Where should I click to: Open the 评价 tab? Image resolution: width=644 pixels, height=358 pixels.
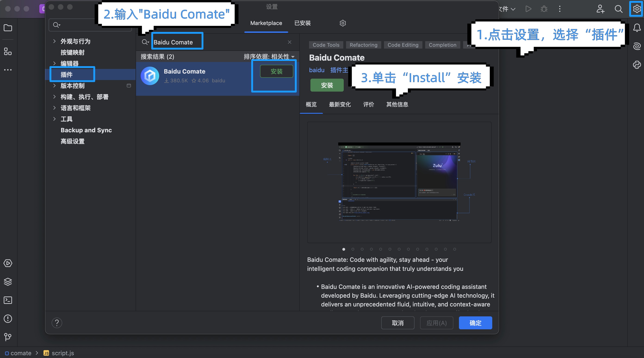tap(368, 104)
